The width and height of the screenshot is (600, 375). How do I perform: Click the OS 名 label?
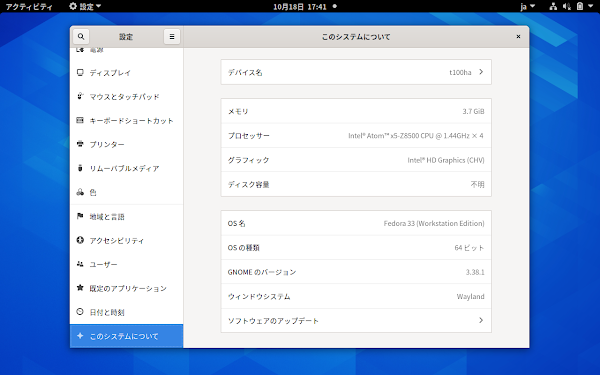(236, 223)
